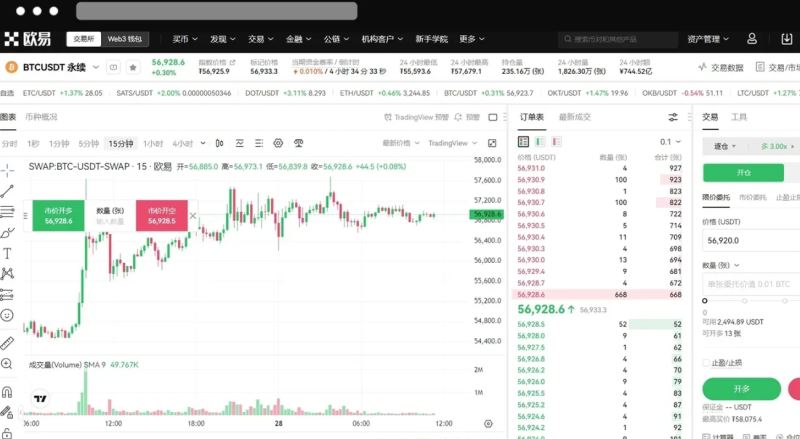Toggle the magnet snap mode
Viewport: 800px width, 439px height.
[7, 392]
